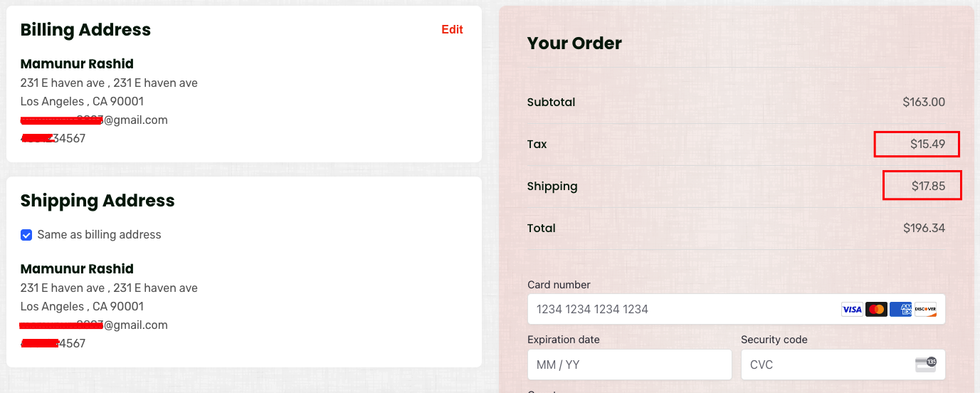Click the American Express icon

point(900,310)
